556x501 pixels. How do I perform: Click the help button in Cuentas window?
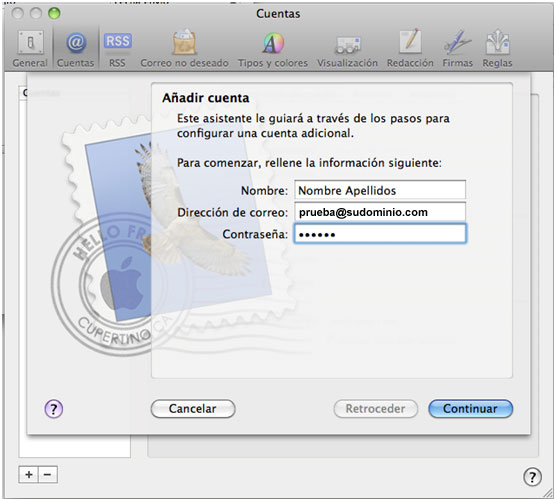532,477
